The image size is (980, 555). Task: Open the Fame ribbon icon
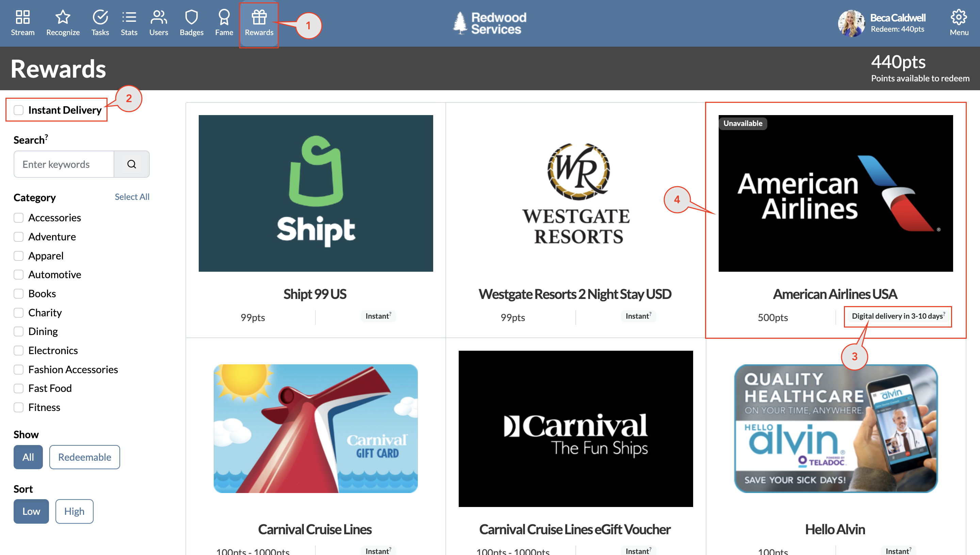(224, 17)
